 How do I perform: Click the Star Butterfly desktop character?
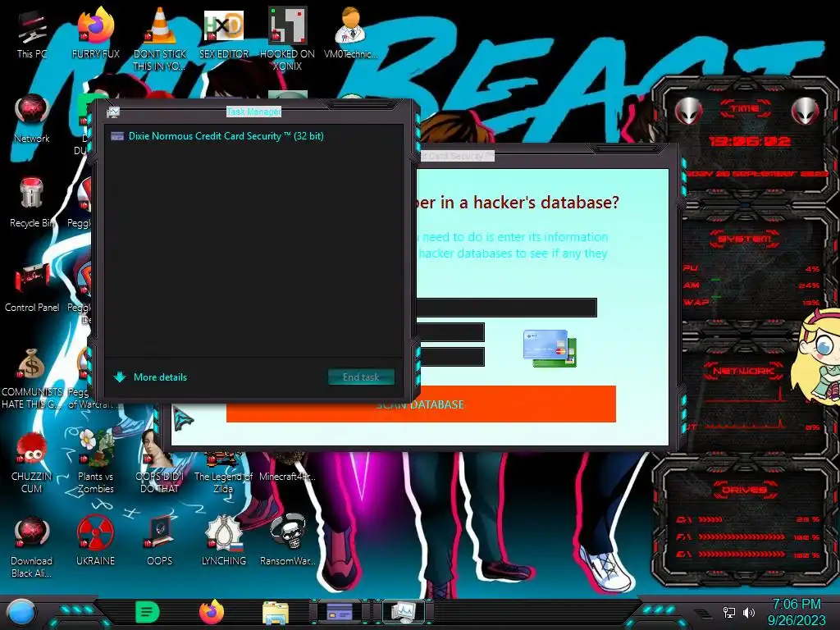click(817, 358)
